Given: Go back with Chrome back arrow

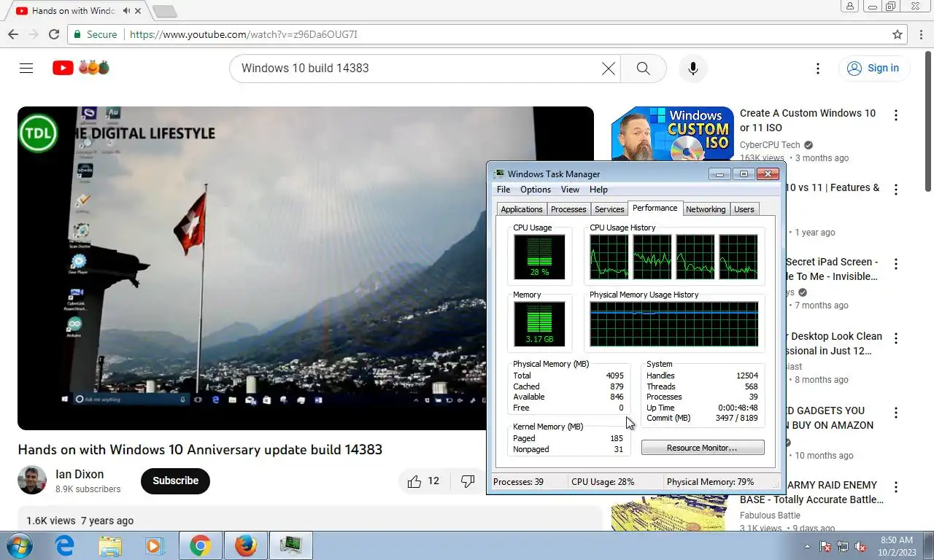Looking at the screenshot, I should click(x=13, y=34).
